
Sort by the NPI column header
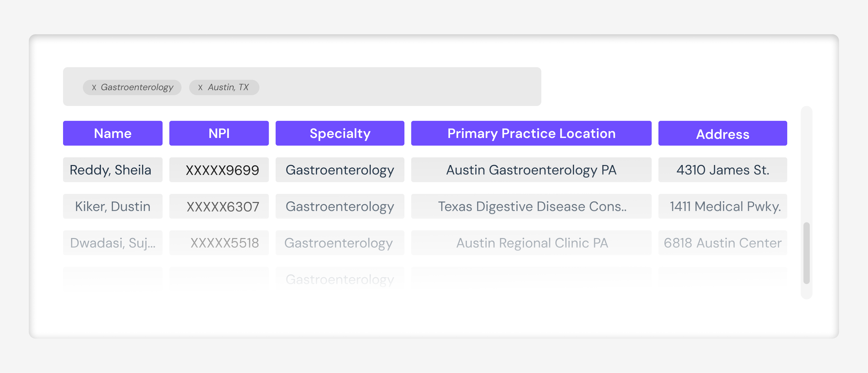click(219, 133)
